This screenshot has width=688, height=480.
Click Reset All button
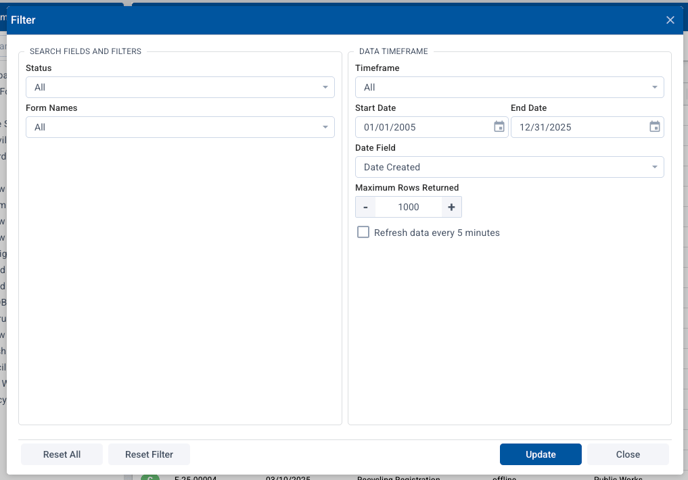coord(62,454)
